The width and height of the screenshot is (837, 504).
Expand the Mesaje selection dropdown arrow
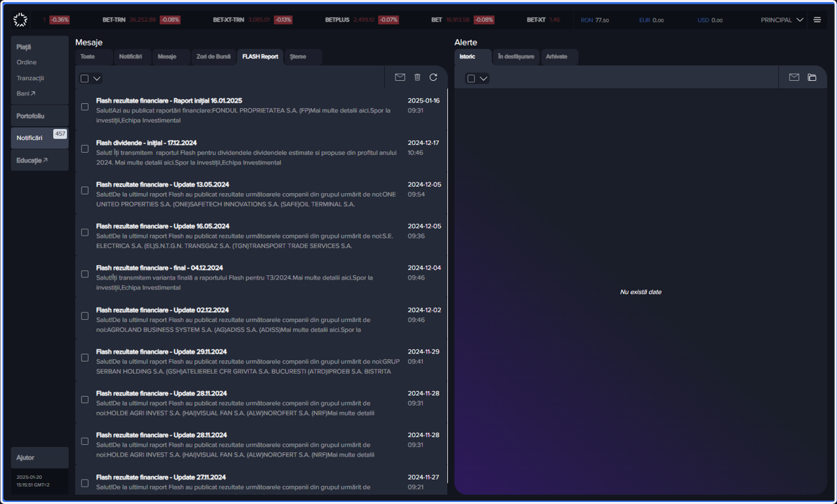click(x=97, y=79)
